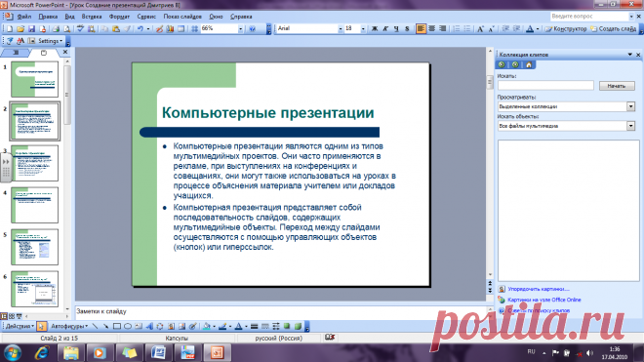Run the spelling check icon
This screenshot has height=362, width=644.
80,28
